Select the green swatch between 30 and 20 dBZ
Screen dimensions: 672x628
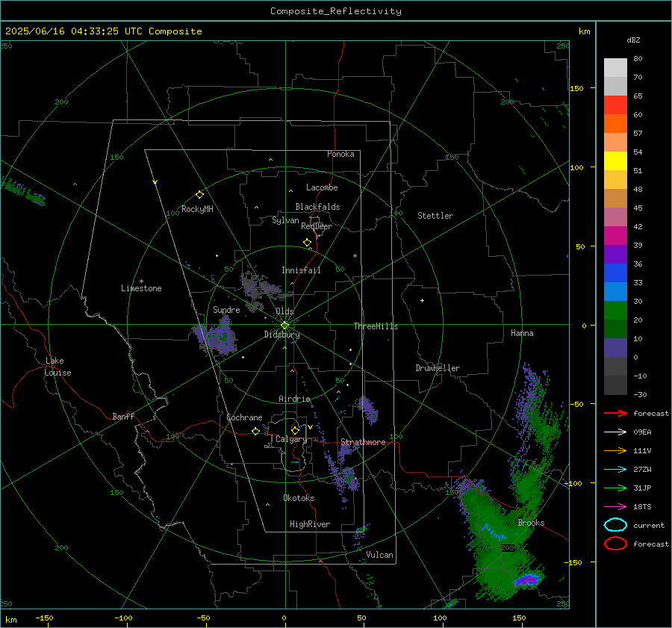[615, 311]
